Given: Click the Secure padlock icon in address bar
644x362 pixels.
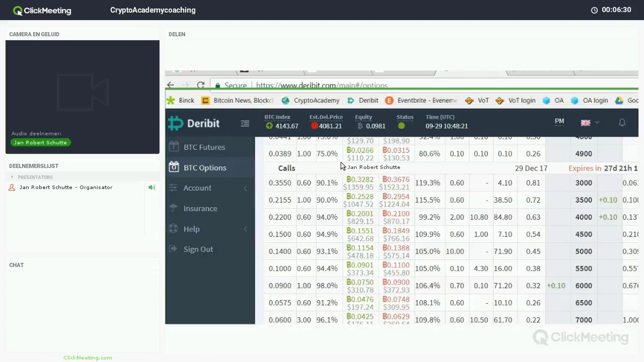Looking at the screenshot, I should click(218, 85).
